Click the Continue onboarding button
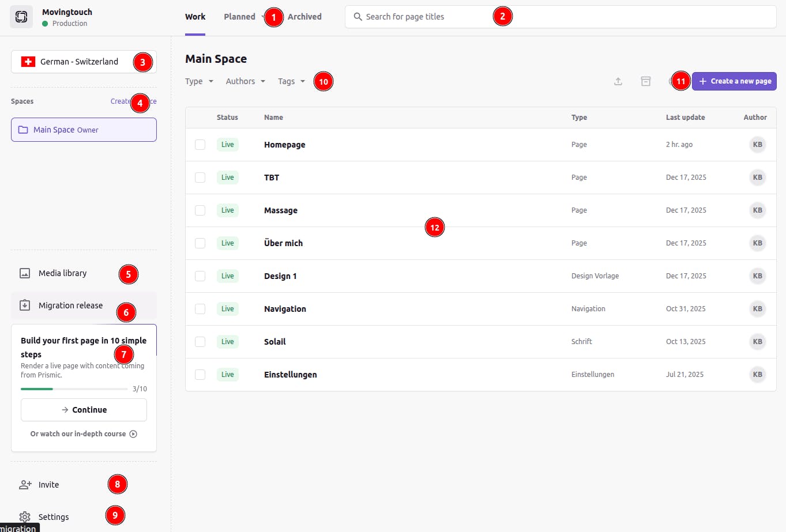Image resolution: width=786 pixels, height=532 pixels. coord(84,410)
